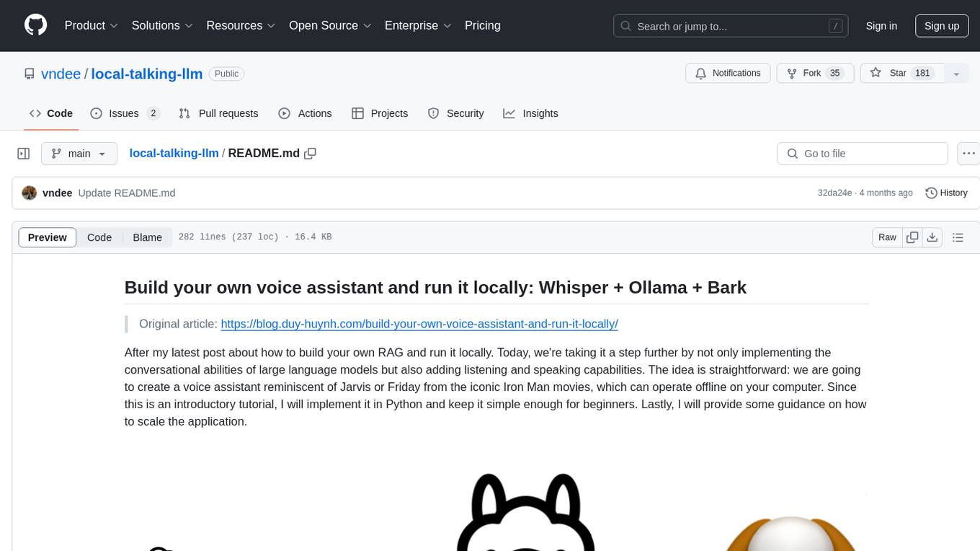Open the document outline icon
Screen dimensions: 980x551
point(958,237)
